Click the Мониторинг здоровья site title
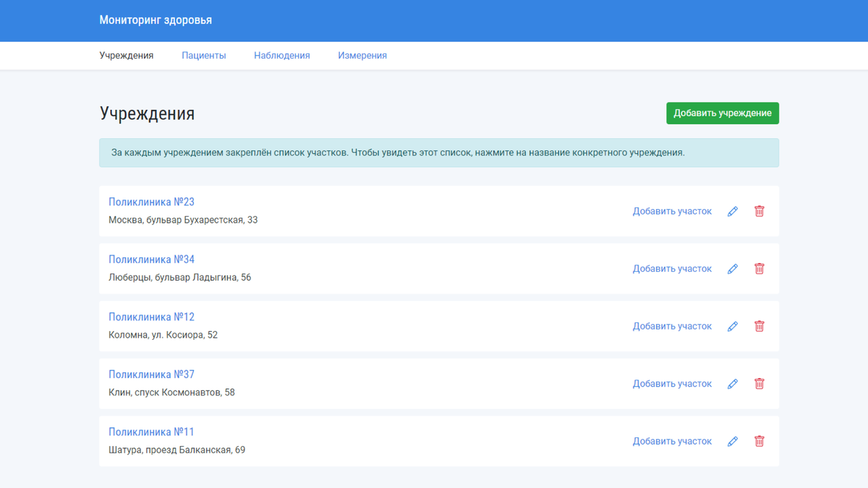The image size is (868, 488). click(156, 20)
